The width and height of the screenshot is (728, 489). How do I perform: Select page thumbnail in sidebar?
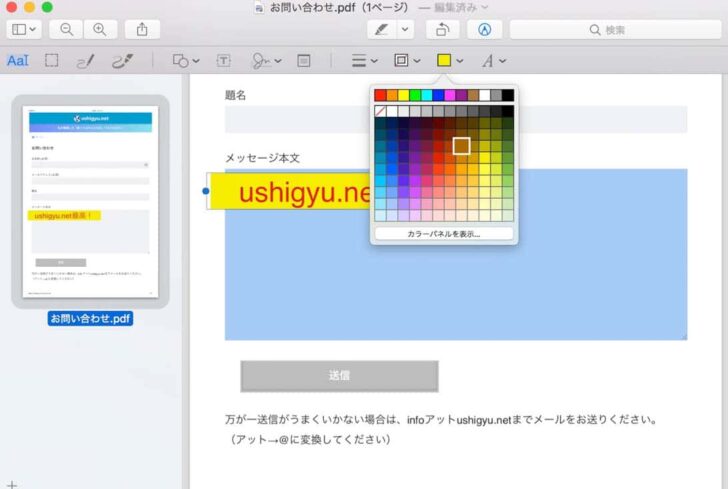91,202
